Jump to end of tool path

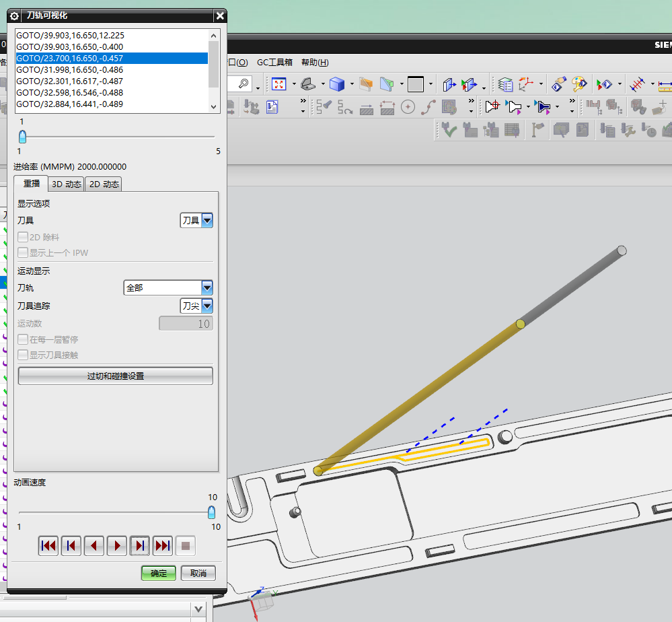click(x=163, y=546)
